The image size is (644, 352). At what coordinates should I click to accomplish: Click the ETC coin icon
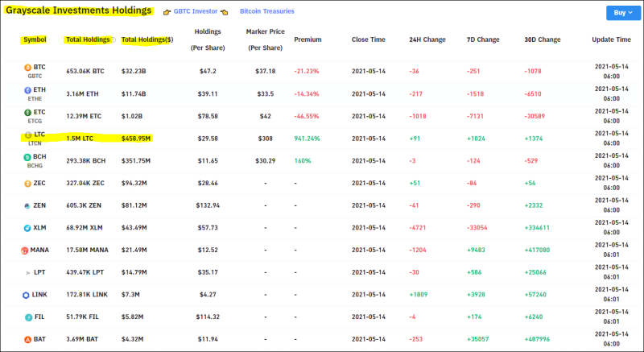click(x=27, y=112)
